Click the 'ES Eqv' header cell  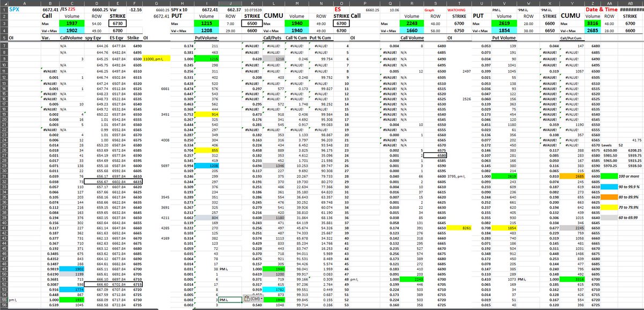119,38
